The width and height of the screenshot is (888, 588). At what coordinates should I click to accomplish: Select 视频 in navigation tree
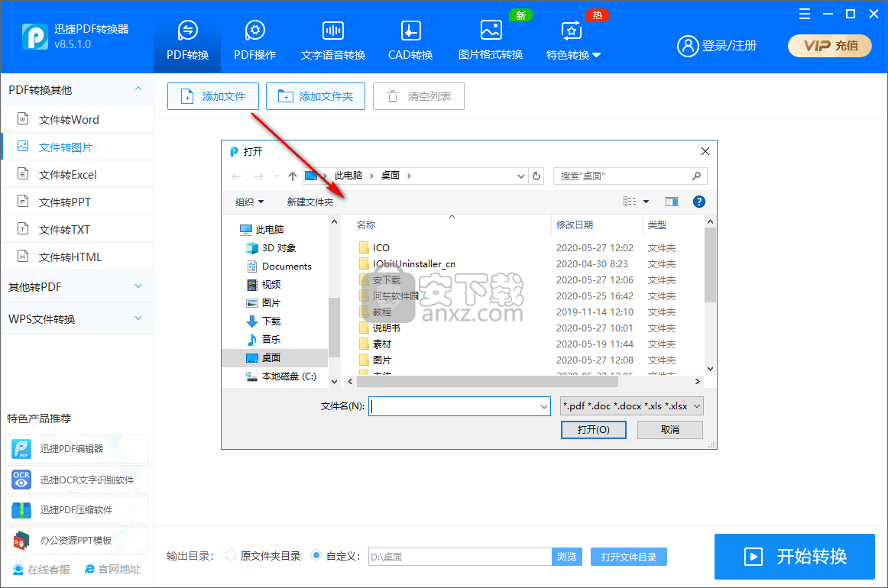(264, 284)
